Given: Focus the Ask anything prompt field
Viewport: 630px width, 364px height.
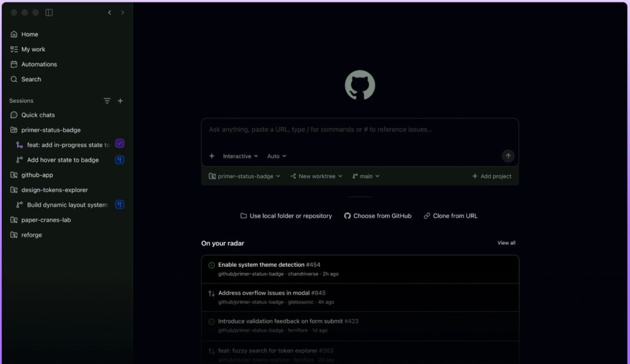Looking at the screenshot, I should (x=359, y=129).
